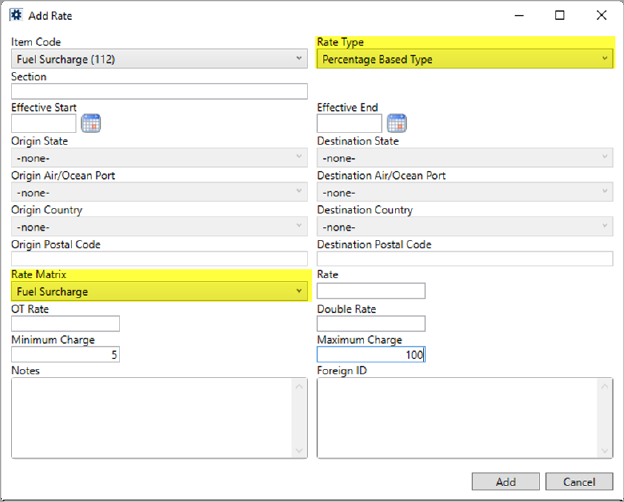Click the Notes scrollbar down arrow
624x502 pixels.
300,451
